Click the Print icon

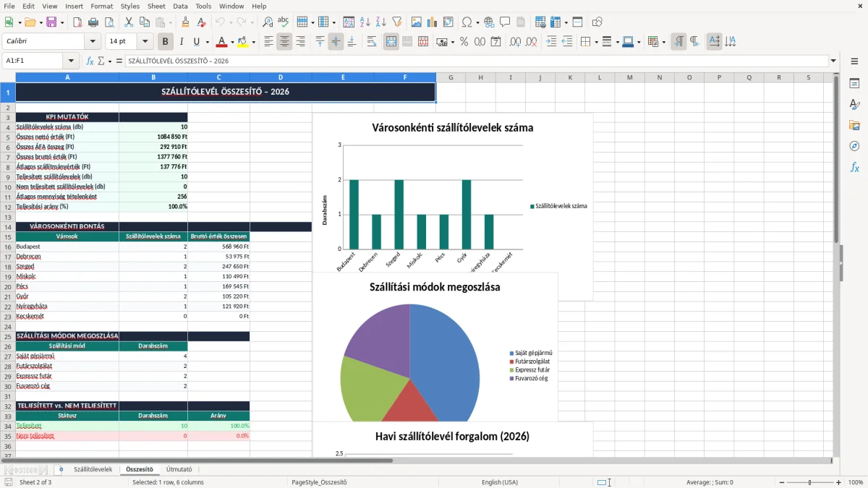click(x=93, y=22)
